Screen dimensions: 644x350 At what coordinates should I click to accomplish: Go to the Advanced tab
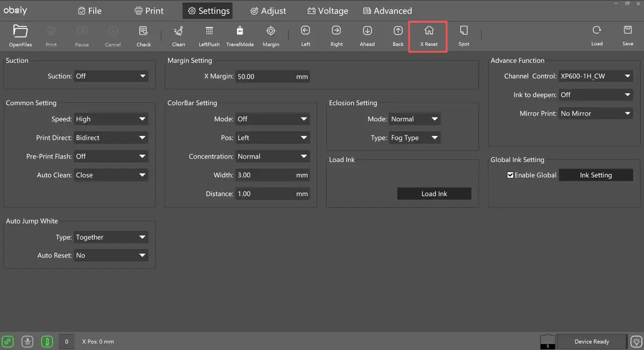pos(386,11)
